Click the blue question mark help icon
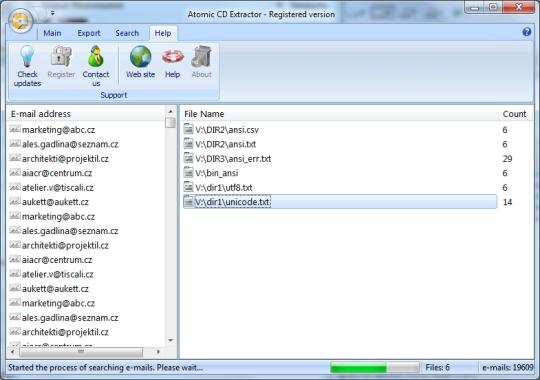This screenshot has height=380, width=540. coord(527,32)
